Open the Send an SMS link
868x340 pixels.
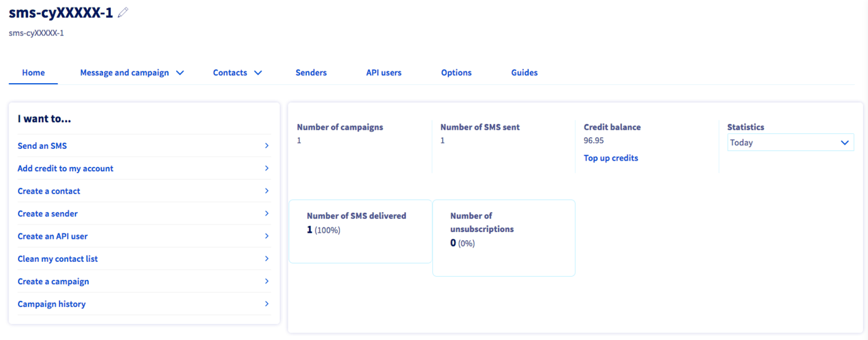[x=42, y=146]
